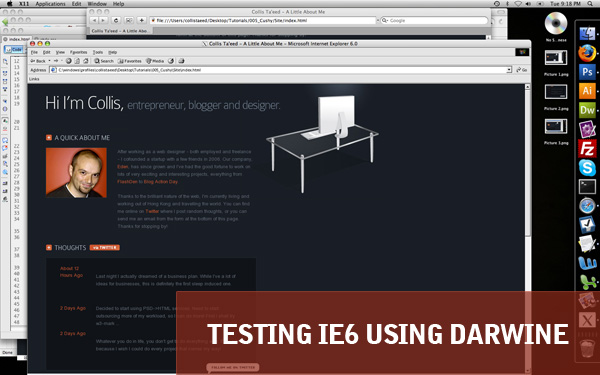Image resolution: width=600 pixels, height=375 pixels.
Task: Click IE Refresh page icon
Action: tap(77, 61)
